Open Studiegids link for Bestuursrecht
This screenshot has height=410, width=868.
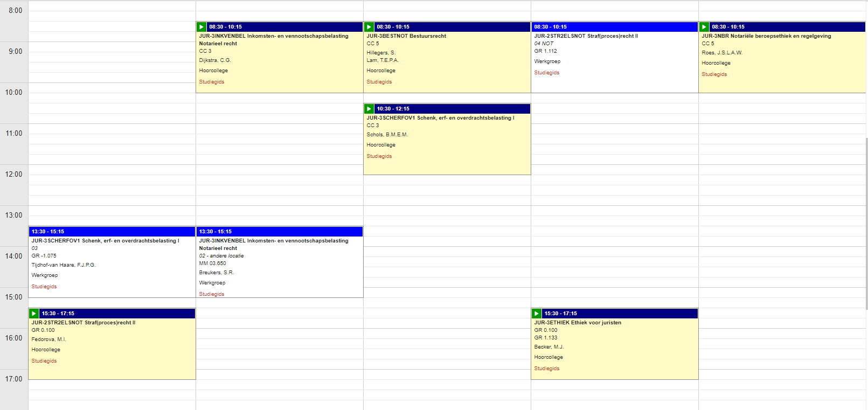[379, 82]
